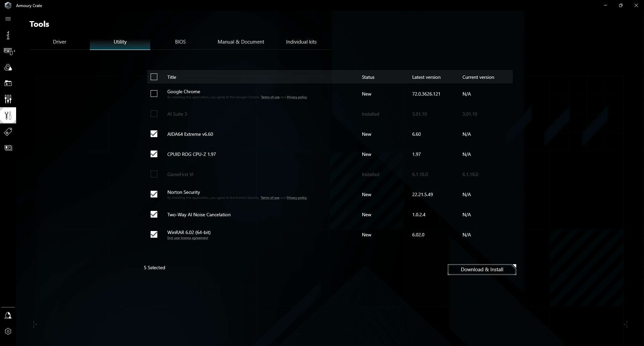The height and width of the screenshot is (346, 644).
Task: Switch to the BIOS tab
Action: tap(180, 42)
